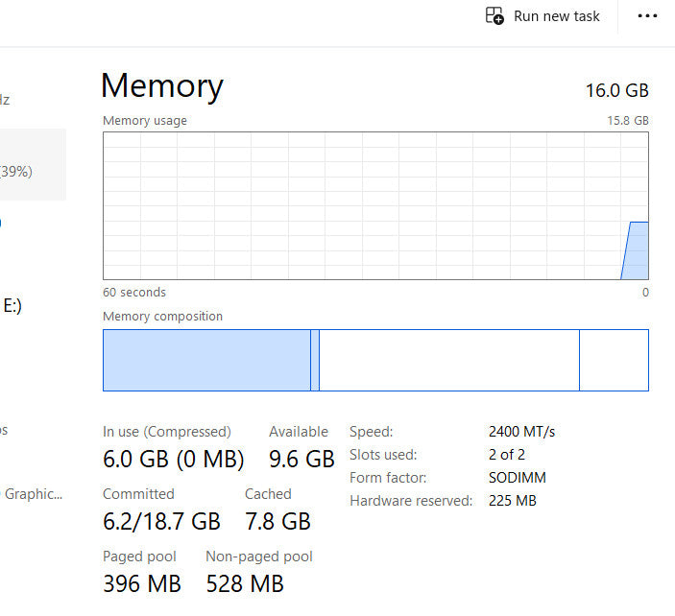Viewport: 675px width, 616px height.
Task: Click the Cached 7.8 GB value
Action: [x=277, y=521]
